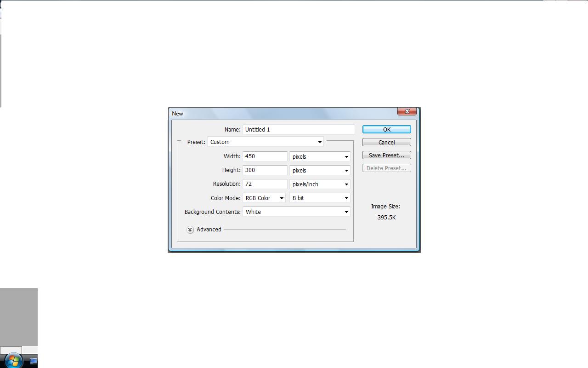Click the Show Desktop taskbar icon
Viewport: 588px width, 368px height.
coord(33,361)
